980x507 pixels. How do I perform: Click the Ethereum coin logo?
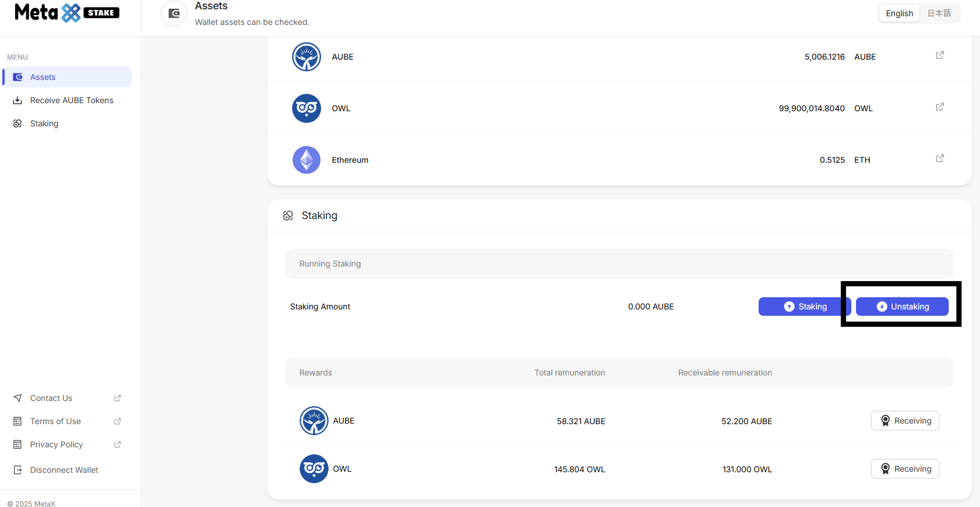point(307,160)
